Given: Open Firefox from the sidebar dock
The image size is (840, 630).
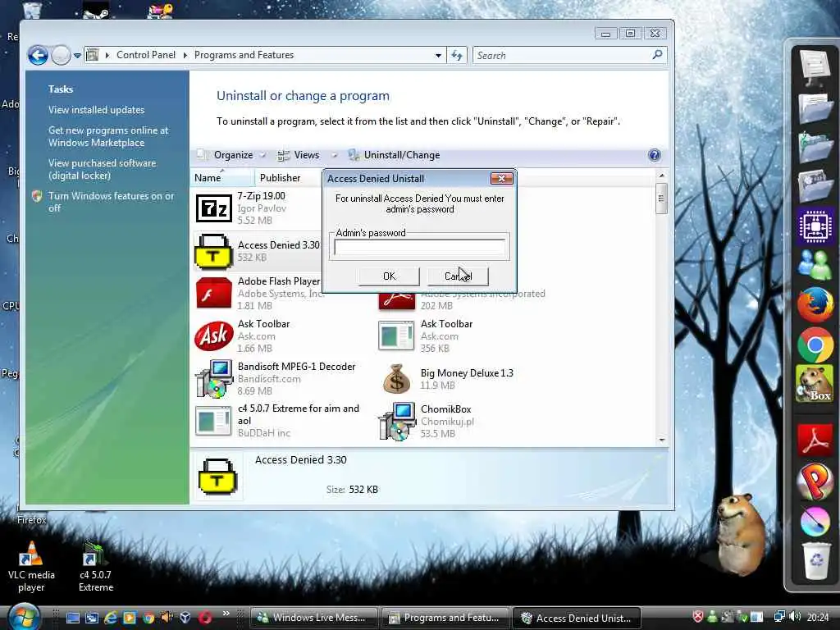Looking at the screenshot, I should (815, 304).
